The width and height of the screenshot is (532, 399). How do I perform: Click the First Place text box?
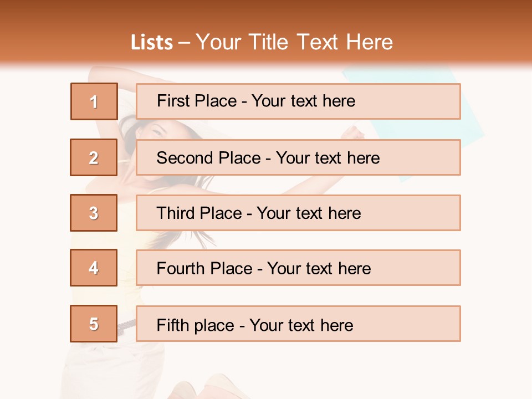[298, 101]
